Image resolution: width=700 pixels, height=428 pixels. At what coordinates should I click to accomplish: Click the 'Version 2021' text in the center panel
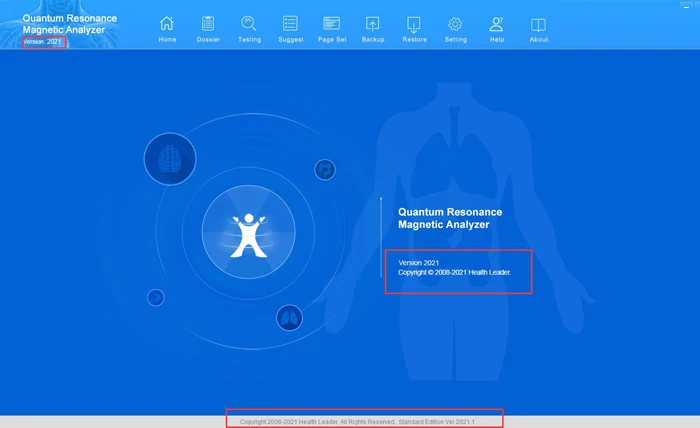point(419,263)
